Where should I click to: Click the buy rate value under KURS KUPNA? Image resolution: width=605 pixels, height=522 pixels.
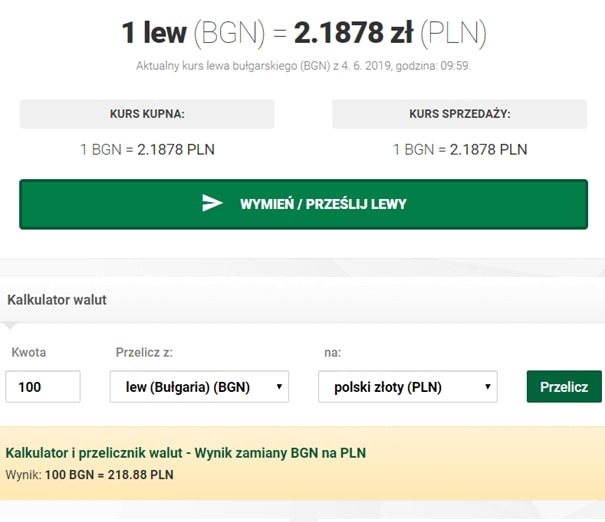[147, 149]
